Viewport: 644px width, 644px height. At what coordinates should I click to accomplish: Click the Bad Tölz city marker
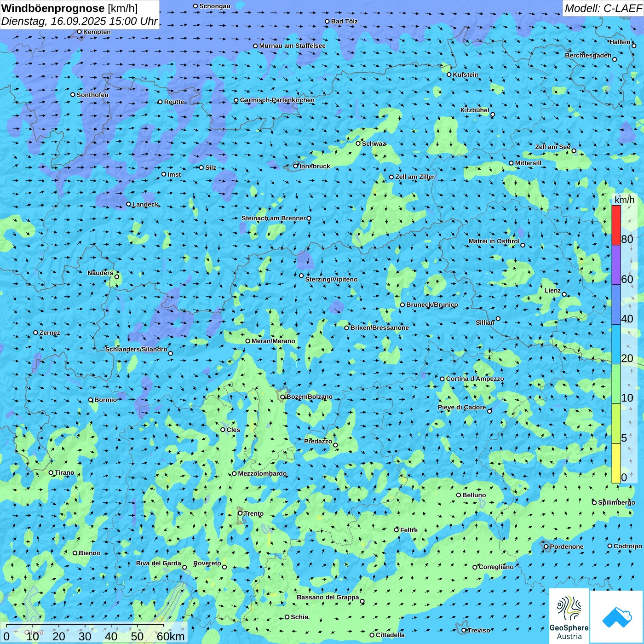tap(327, 21)
